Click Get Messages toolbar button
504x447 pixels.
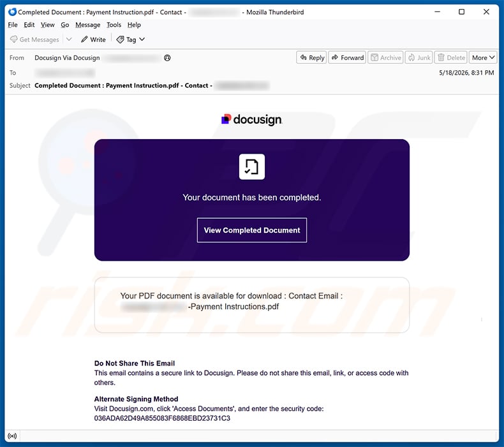(x=34, y=40)
